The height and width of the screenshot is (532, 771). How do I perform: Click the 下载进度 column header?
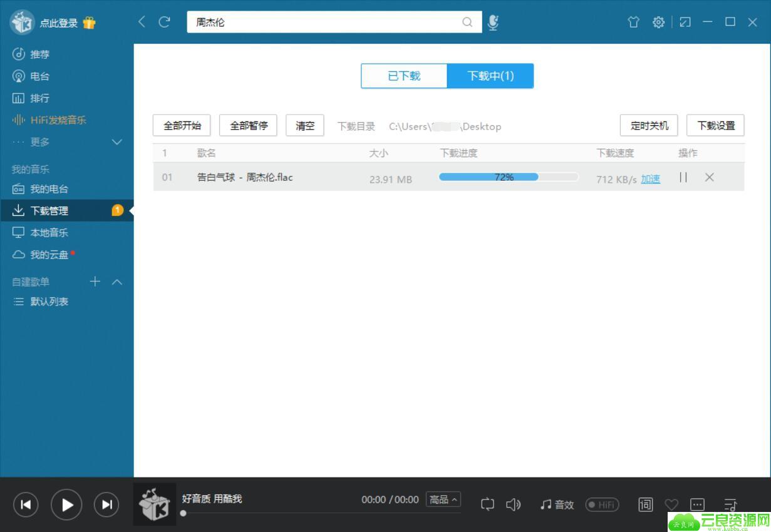pyautogui.click(x=458, y=153)
